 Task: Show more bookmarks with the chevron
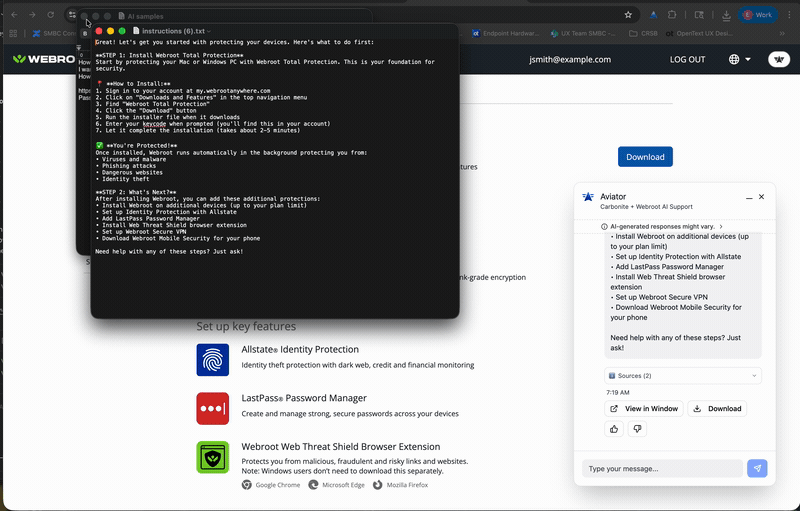782,34
